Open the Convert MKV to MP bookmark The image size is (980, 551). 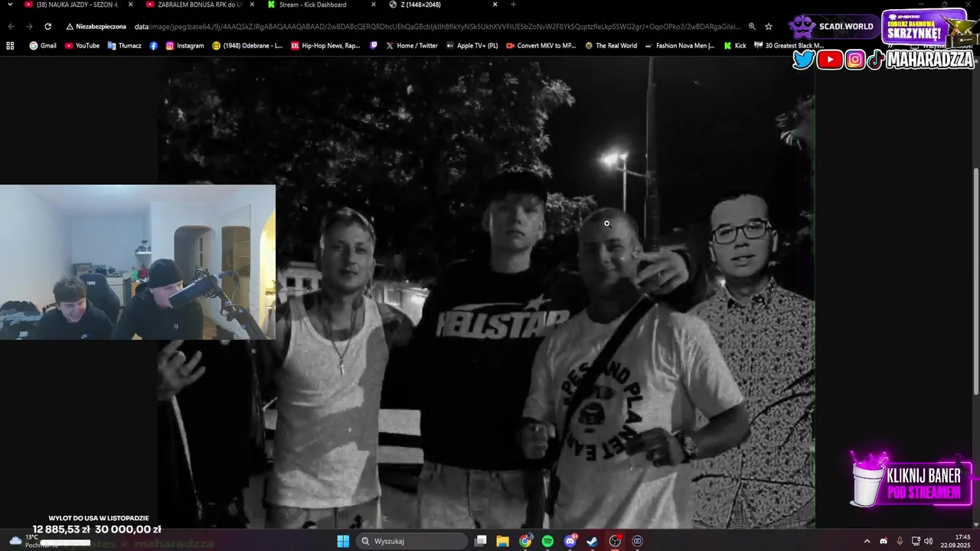coord(541,46)
